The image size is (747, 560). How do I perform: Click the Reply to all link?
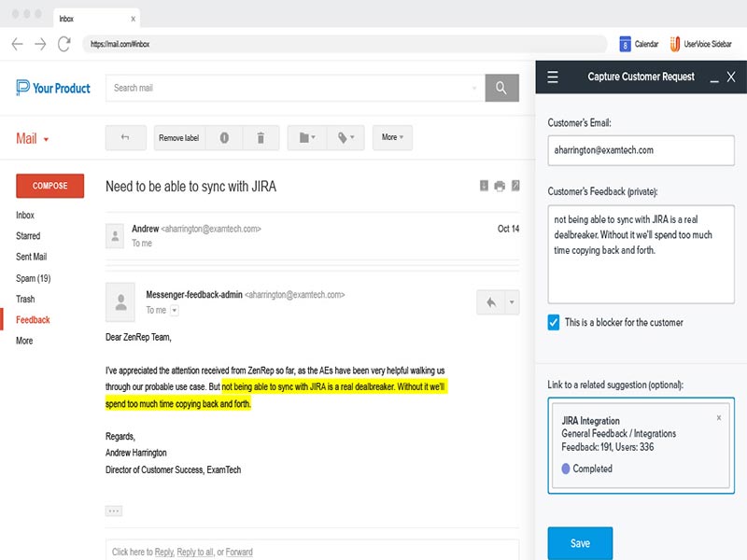pyautogui.click(x=196, y=552)
